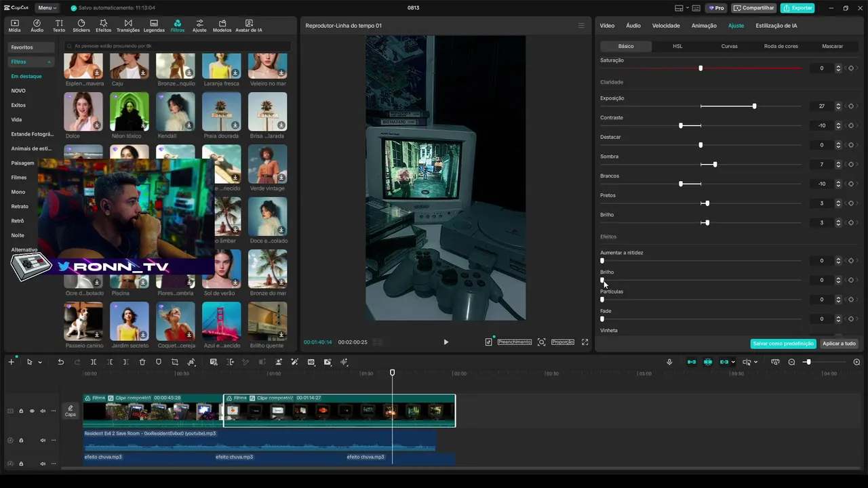Click Salvar como predefinição button
The image size is (868, 488).
click(x=783, y=344)
